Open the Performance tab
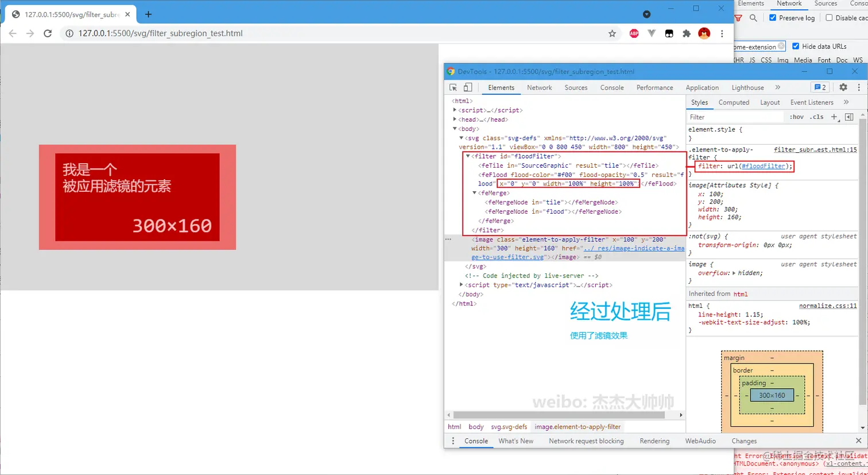This screenshot has width=868, height=475. 654,87
